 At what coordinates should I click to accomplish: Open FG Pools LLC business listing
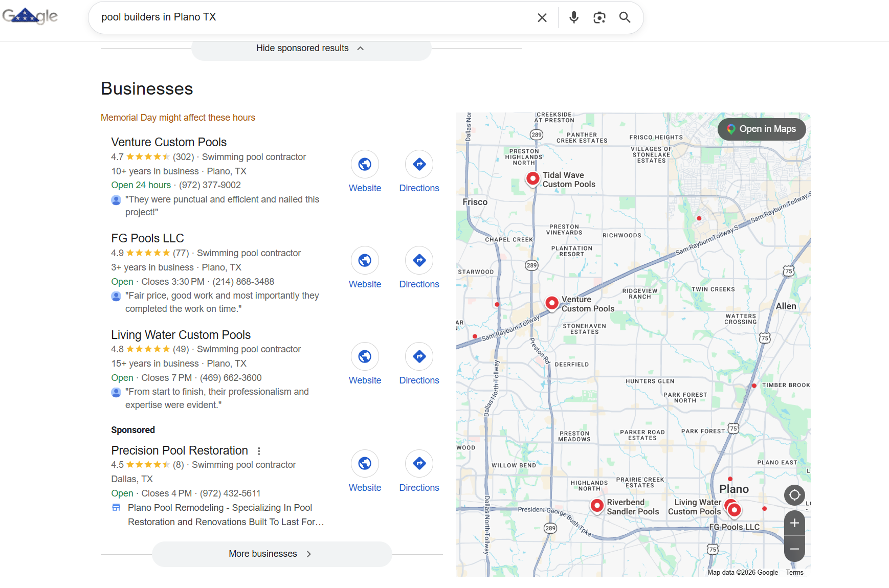tap(147, 238)
